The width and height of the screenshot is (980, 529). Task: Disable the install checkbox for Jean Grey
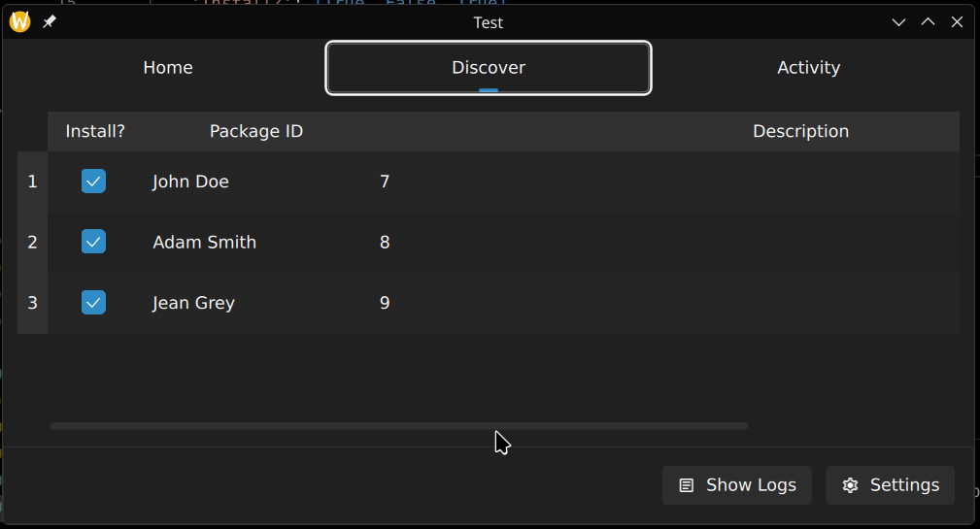coord(93,303)
